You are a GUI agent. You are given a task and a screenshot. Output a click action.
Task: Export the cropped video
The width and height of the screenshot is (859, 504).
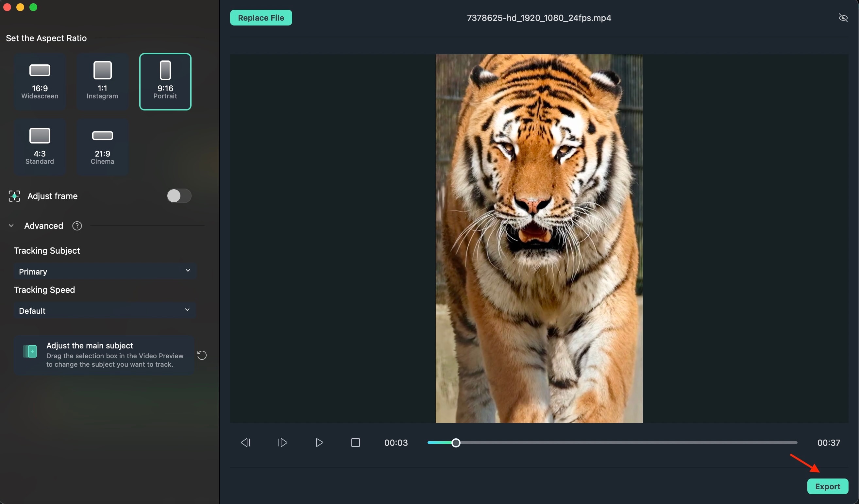pos(828,486)
